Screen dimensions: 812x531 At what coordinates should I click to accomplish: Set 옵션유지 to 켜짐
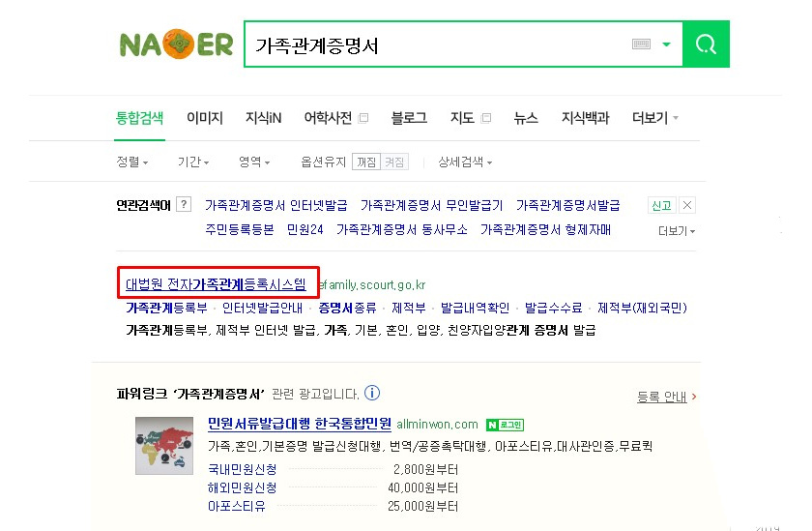(x=394, y=162)
